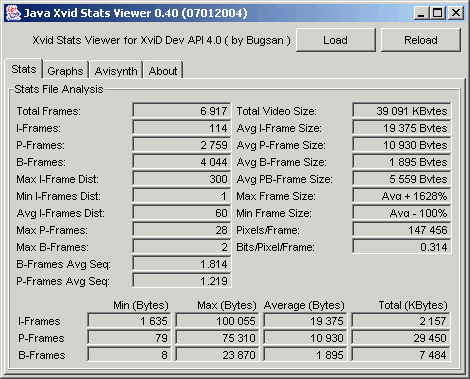Click the B-Frames Avg Seq value 1.814

point(182,264)
